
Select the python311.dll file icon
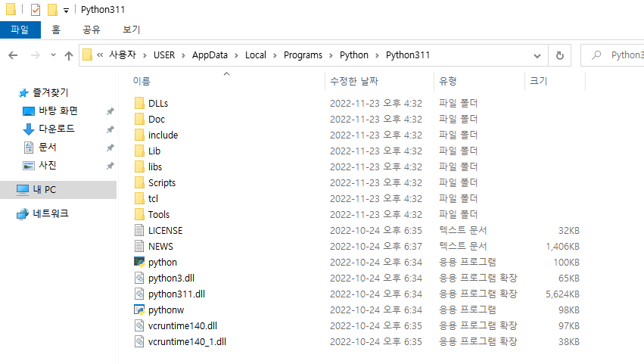(x=140, y=294)
